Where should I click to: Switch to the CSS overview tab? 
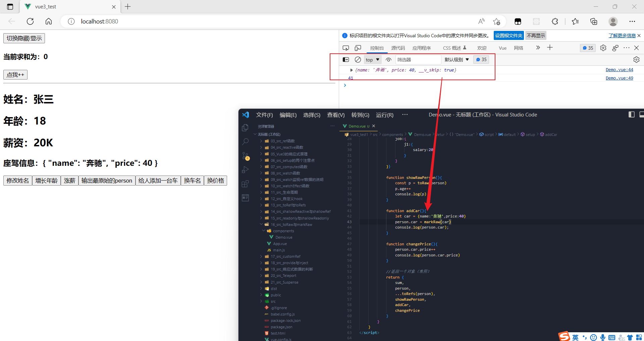pyautogui.click(x=454, y=48)
